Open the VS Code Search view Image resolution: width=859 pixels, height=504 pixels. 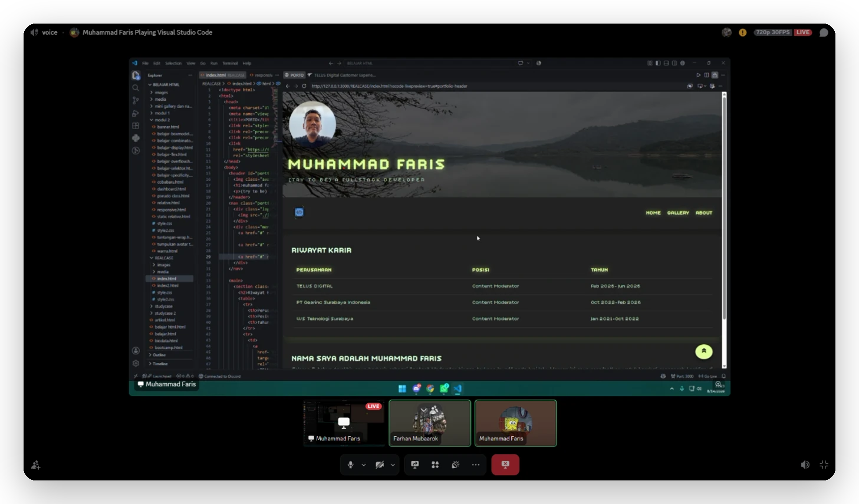[x=136, y=88]
